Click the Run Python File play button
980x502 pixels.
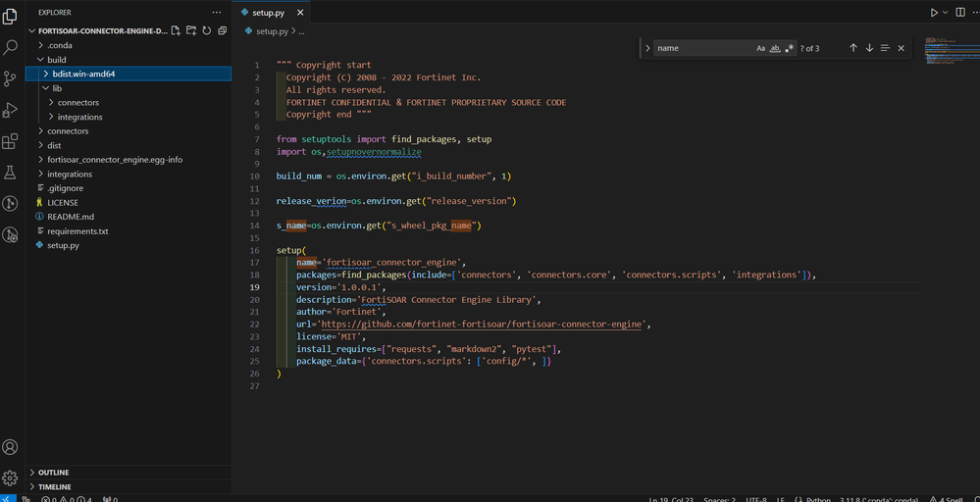(x=934, y=12)
